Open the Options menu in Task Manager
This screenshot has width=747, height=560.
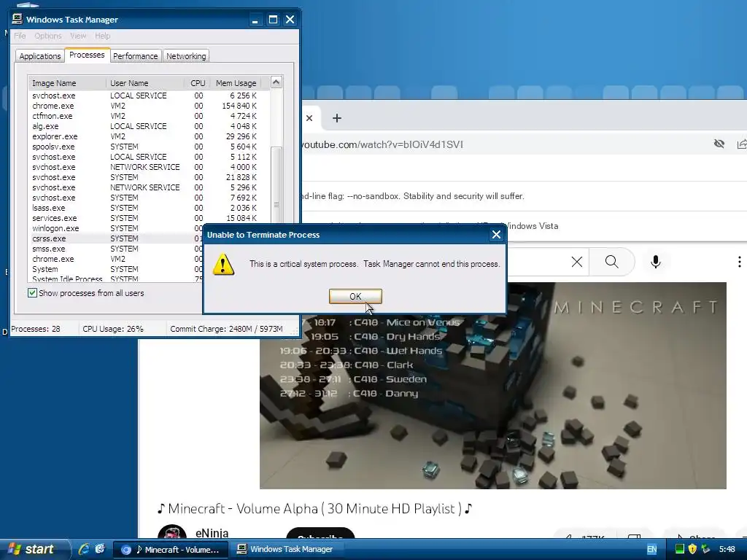[47, 36]
